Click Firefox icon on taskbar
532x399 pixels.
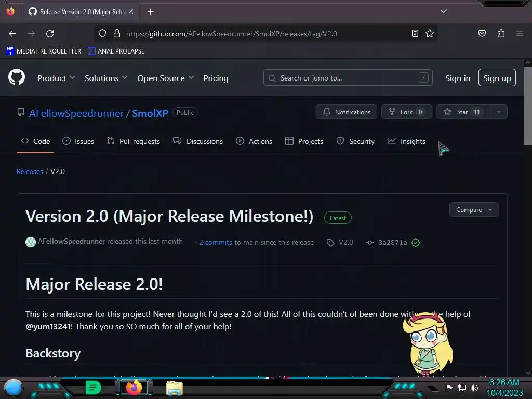134,388
